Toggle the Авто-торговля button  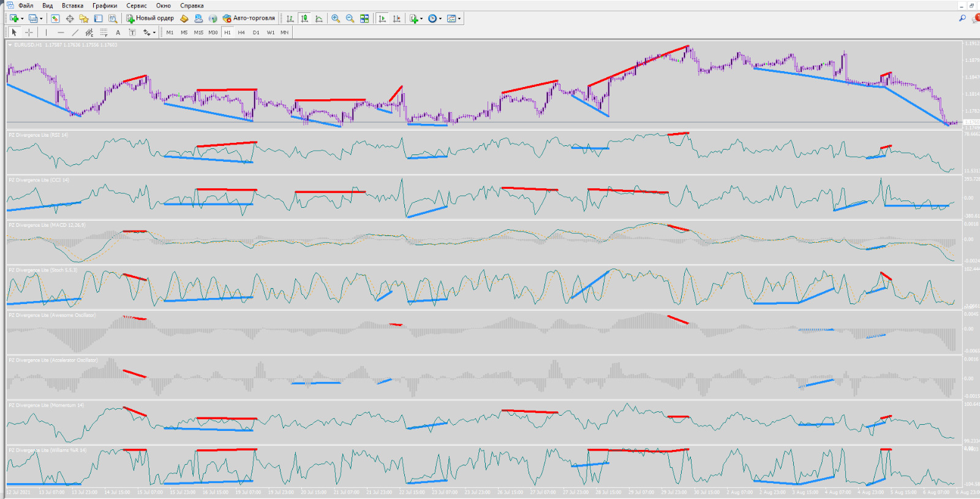[249, 18]
